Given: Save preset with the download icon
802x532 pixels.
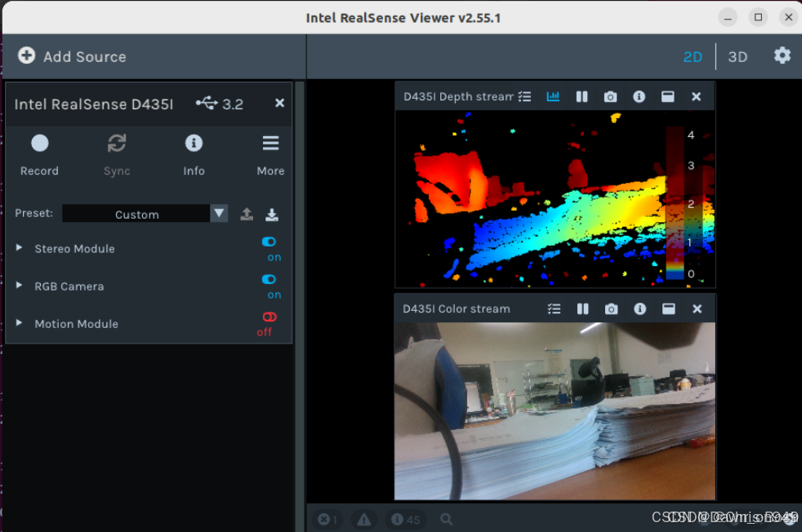Looking at the screenshot, I should click(272, 214).
